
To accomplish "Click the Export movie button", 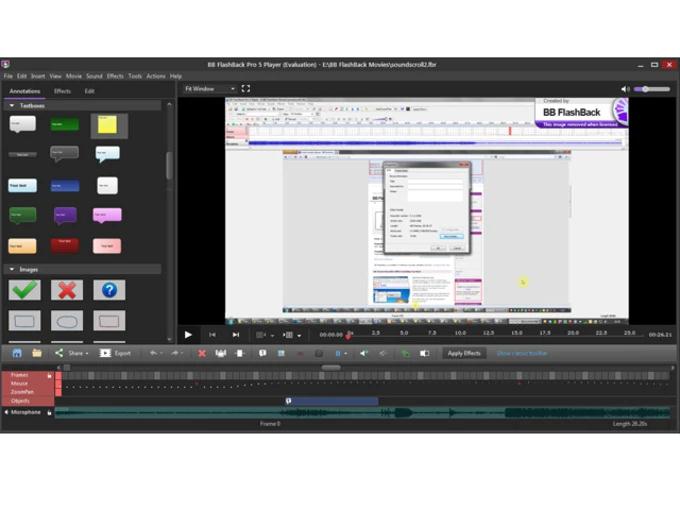I will coord(115,353).
